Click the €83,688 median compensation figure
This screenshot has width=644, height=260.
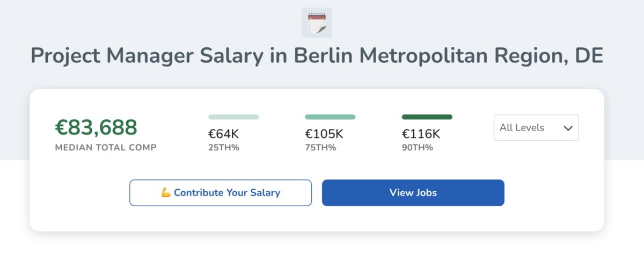(x=96, y=127)
